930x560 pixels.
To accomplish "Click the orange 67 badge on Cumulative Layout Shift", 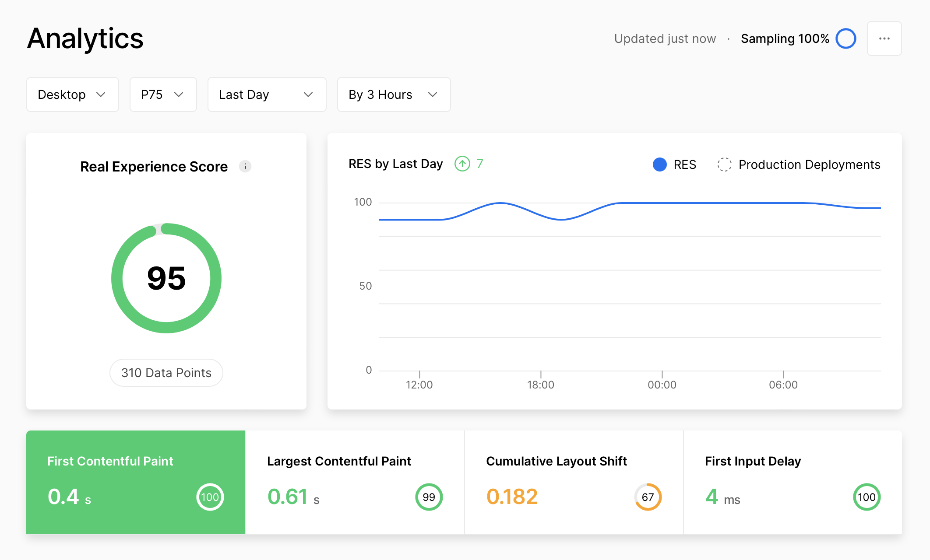I will pyautogui.click(x=648, y=497).
